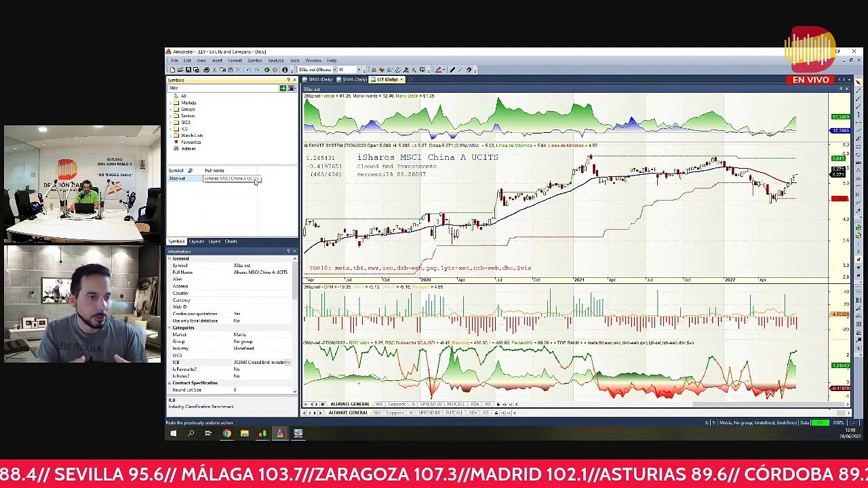Click the Print toolbar icon
The height and width of the screenshot is (488, 868).
coord(206,70)
